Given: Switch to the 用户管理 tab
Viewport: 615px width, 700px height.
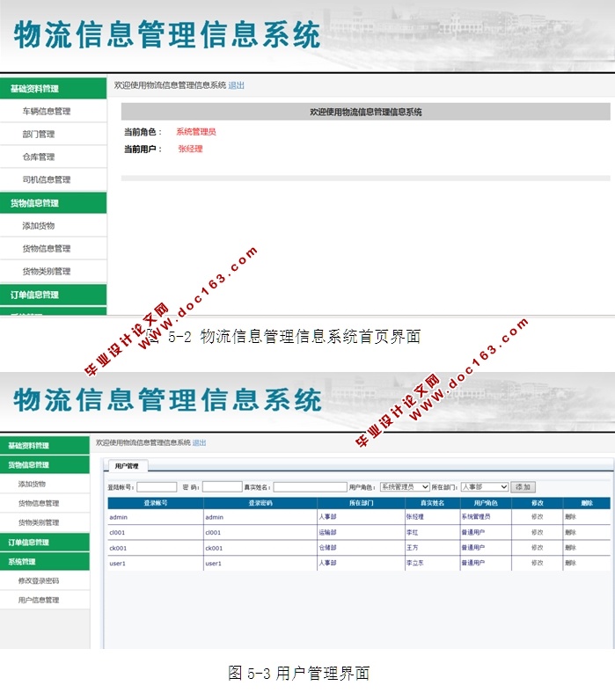Looking at the screenshot, I should coord(127,466).
